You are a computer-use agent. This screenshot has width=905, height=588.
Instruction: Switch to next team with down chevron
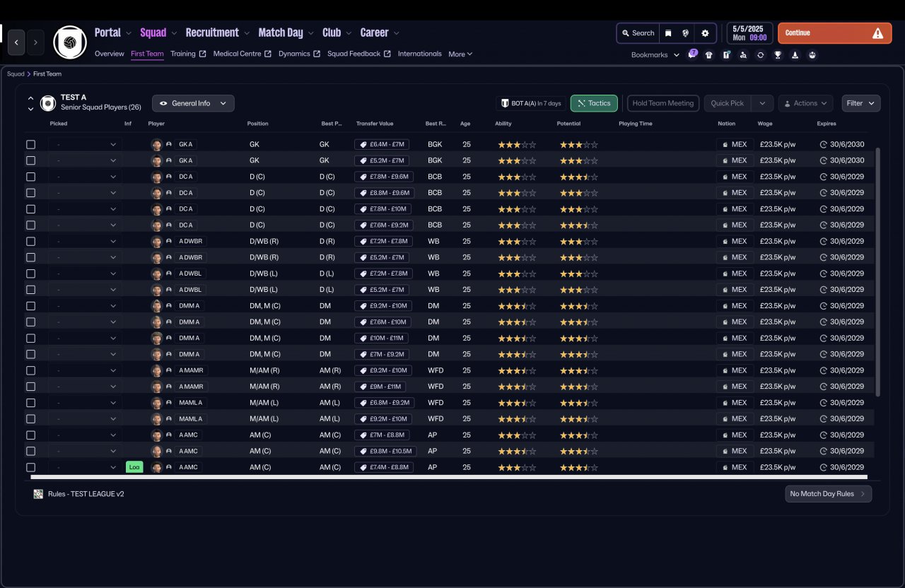(30, 109)
